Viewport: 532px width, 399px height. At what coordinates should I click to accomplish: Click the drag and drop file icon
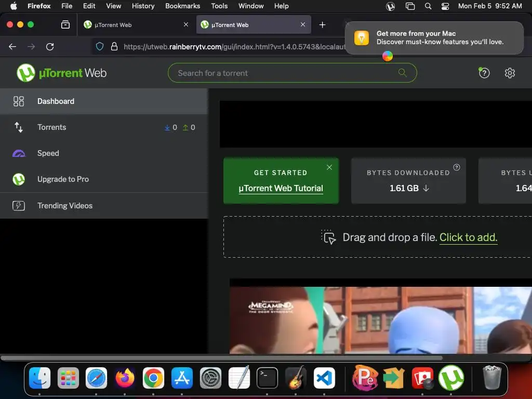pyautogui.click(x=328, y=237)
